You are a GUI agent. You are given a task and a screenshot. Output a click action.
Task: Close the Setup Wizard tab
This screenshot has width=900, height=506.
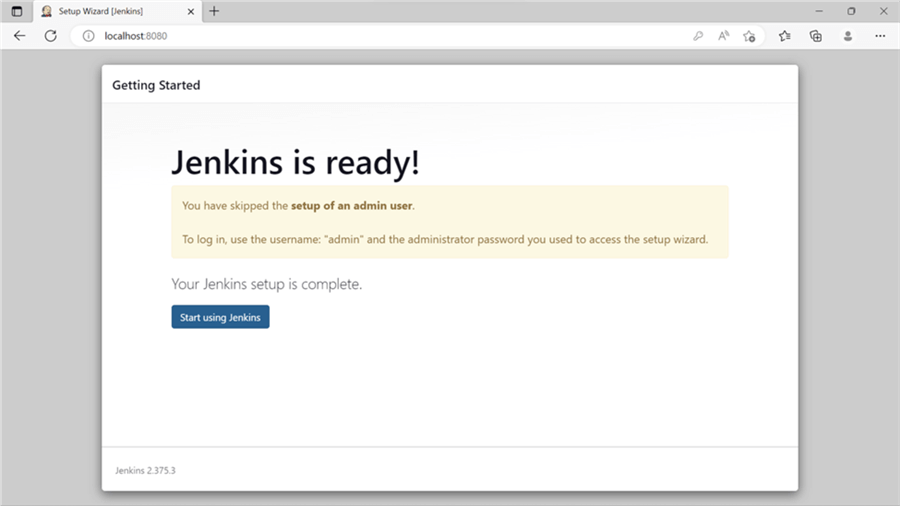pos(191,11)
